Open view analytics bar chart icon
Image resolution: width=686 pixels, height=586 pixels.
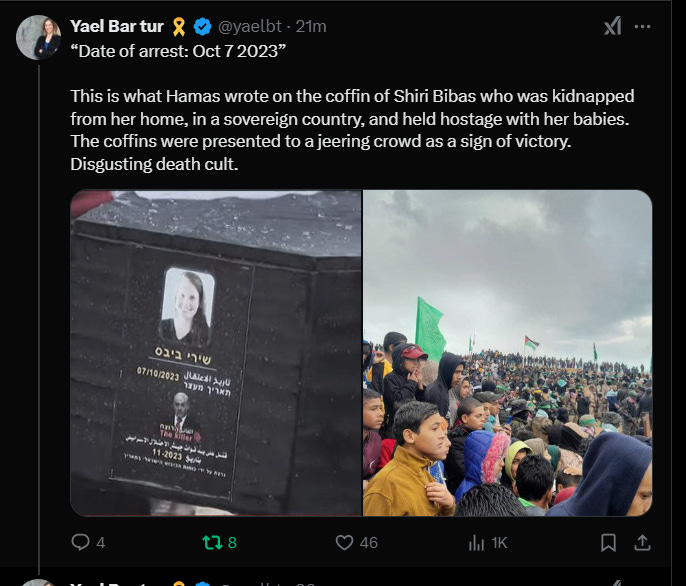(476, 543)
